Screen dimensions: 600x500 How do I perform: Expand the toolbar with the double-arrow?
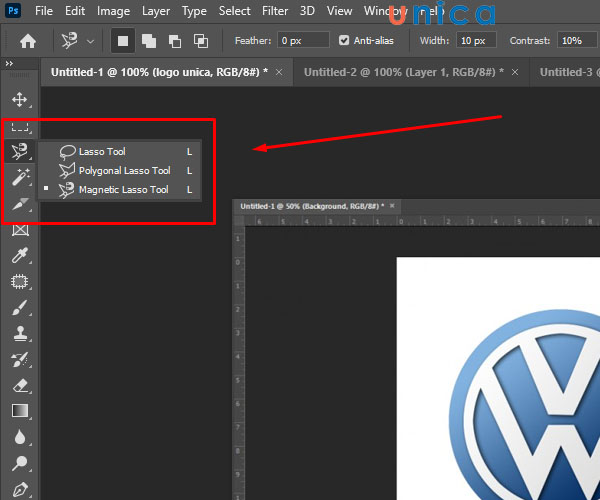(9, 63)
